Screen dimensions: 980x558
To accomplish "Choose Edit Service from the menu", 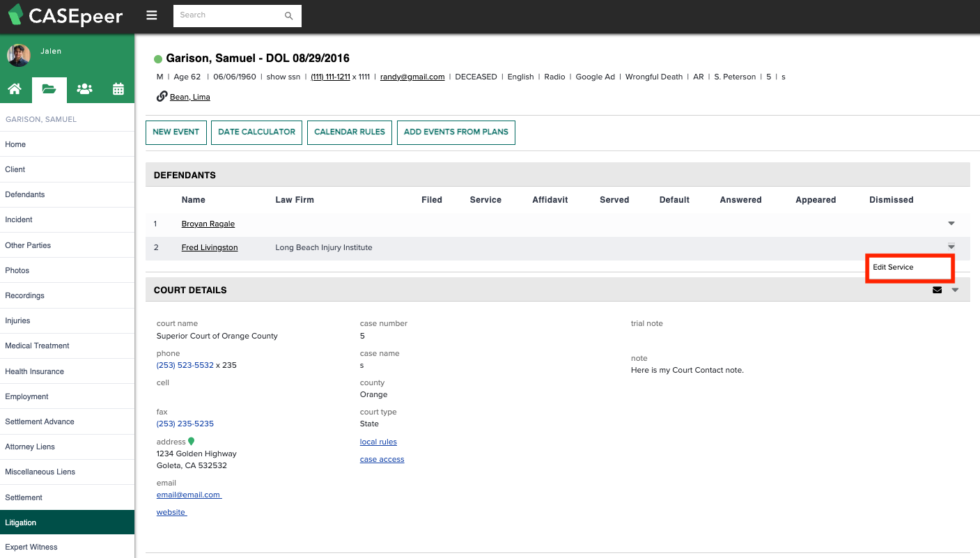I will tap(910, 268).
